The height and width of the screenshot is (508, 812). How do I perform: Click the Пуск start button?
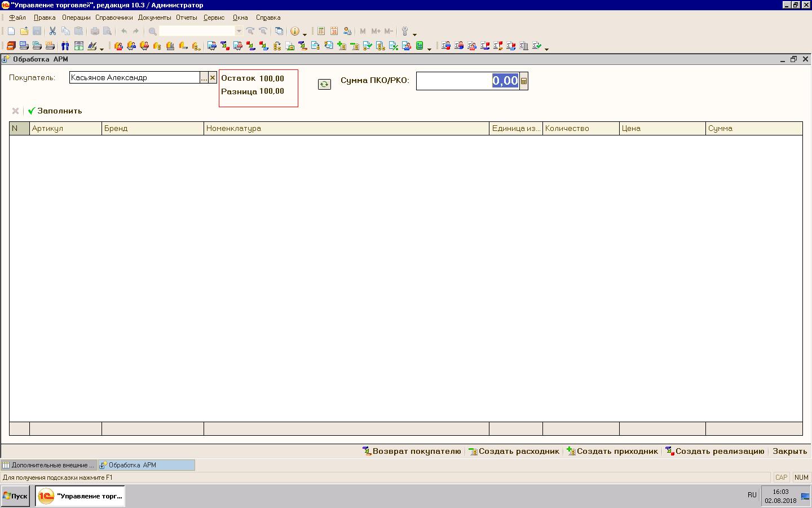point(15,496)
